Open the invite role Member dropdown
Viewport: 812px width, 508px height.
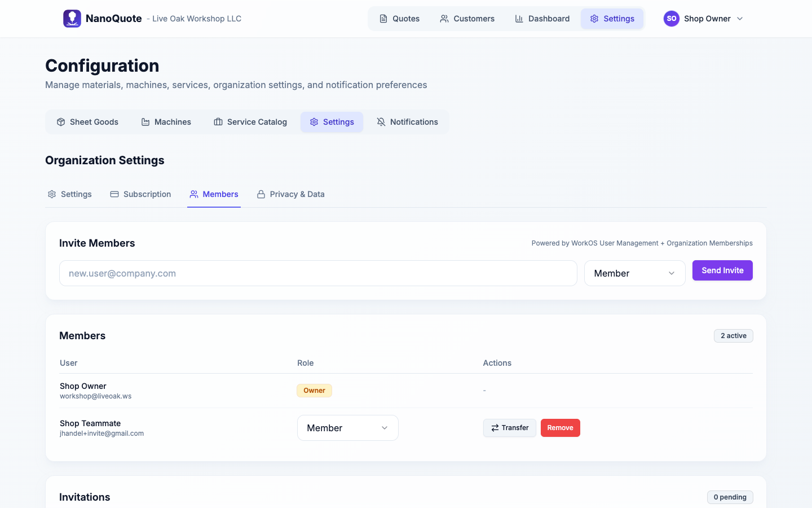coord(634,273)
